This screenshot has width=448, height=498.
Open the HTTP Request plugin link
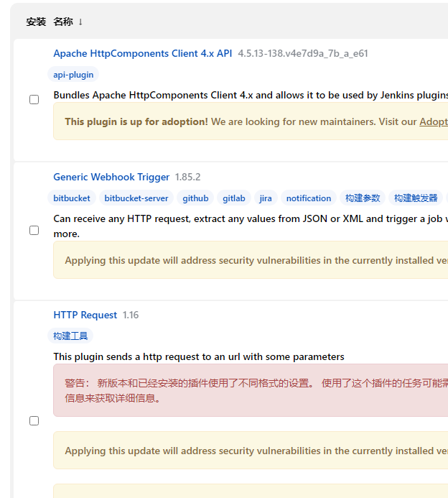click(x=85, y=315)
